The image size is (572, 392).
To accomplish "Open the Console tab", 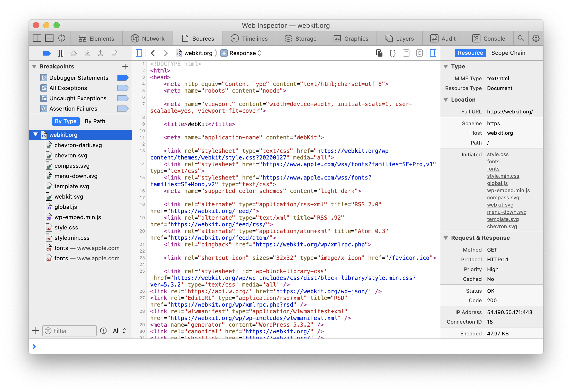I will [x=489, y=39].
